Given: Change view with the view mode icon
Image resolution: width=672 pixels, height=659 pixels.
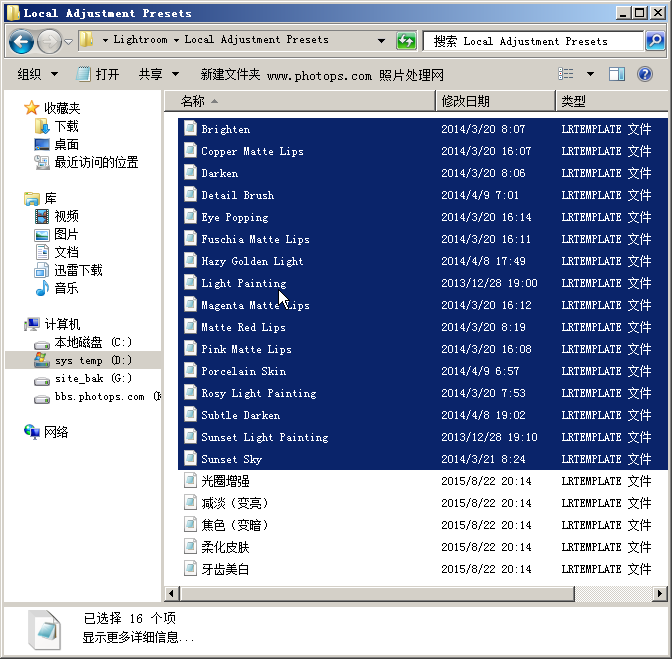Looking at the screenshot, I should tap(566, 74).
